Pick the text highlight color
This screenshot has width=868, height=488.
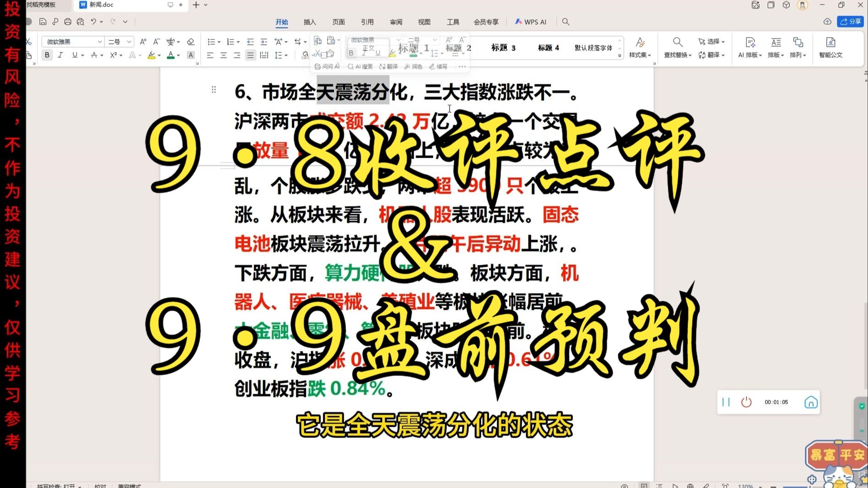151,55
